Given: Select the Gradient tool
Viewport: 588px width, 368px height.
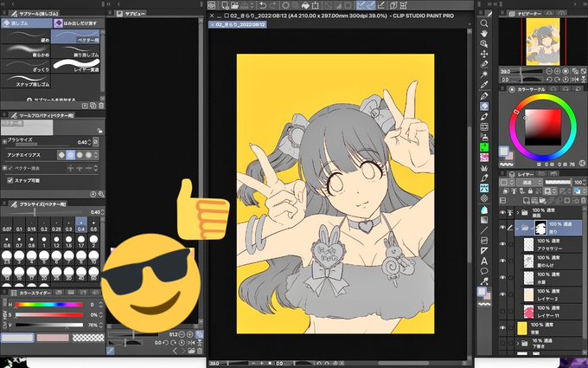Looking at the screenshot, I should (484, 220).
